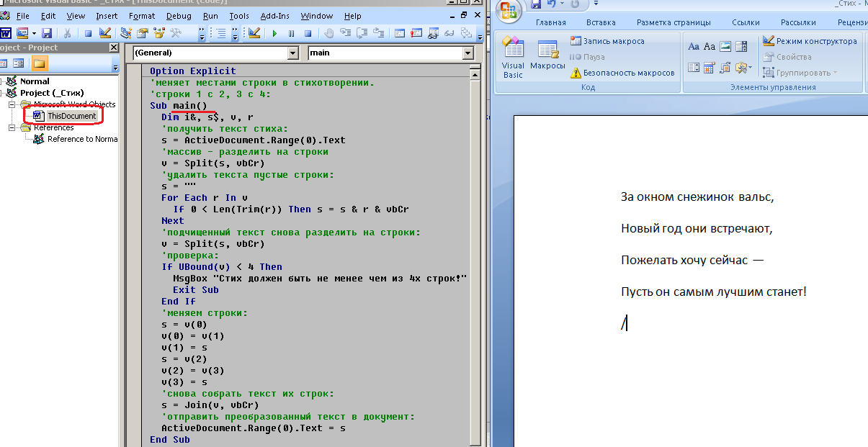The image size is (868, 447).
Task: Click View Microsoft Word icon in VBA toolbar
Action: [6, 33]
